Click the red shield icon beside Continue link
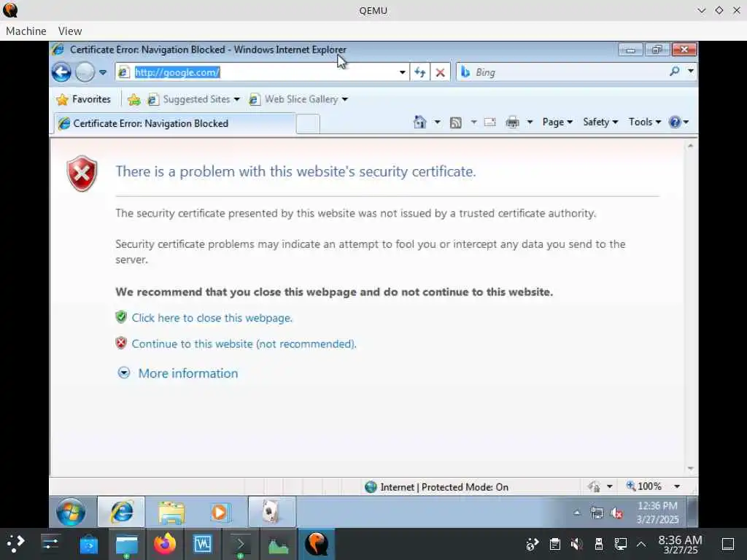The height and width of the screenshot is (560, 747). pyautogui.click(x=121, y=343)
